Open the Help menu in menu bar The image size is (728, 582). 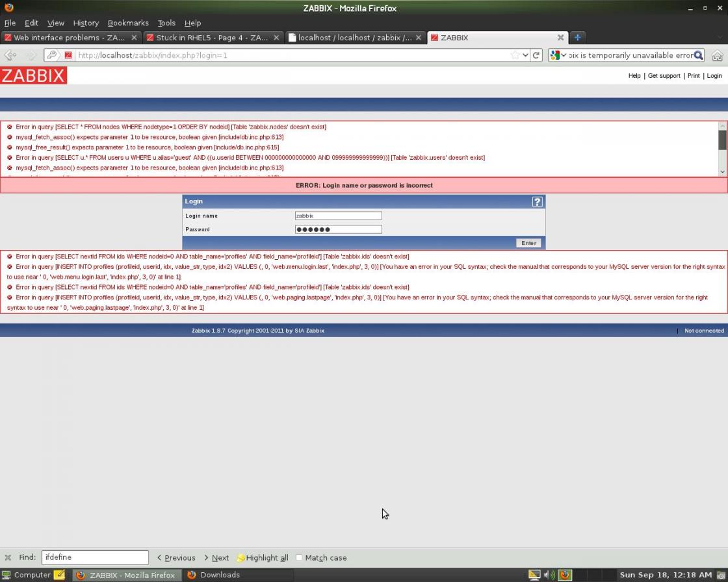[192, 23]
